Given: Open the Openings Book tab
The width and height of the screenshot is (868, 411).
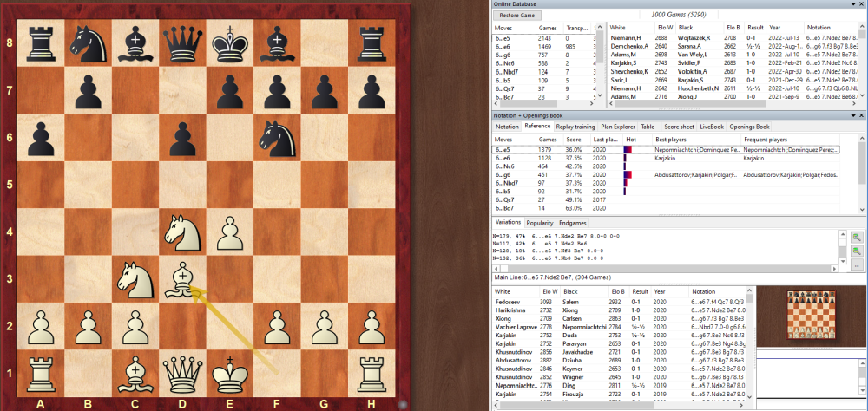Looking at the screenshot, I should click(749, 127).
